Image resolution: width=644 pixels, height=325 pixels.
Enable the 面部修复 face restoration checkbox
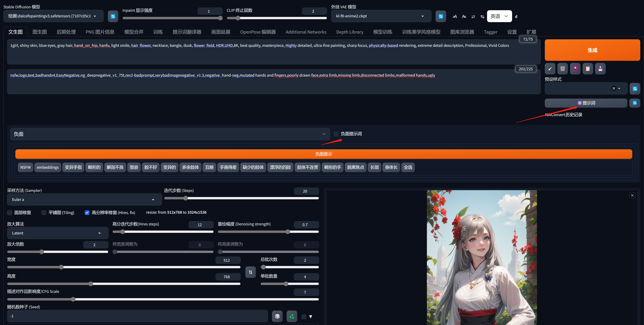tap(10, 213)
